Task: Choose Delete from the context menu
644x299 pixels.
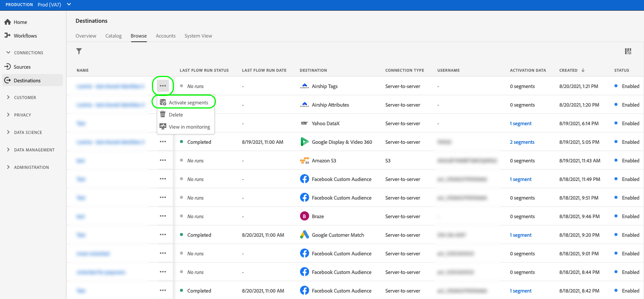Action: pos(186,115)
